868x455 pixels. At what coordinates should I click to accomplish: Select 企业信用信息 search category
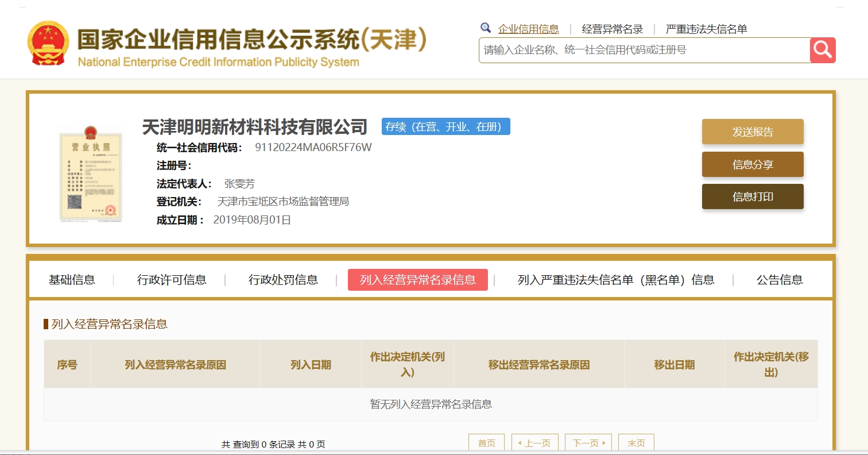click(528, 29)
